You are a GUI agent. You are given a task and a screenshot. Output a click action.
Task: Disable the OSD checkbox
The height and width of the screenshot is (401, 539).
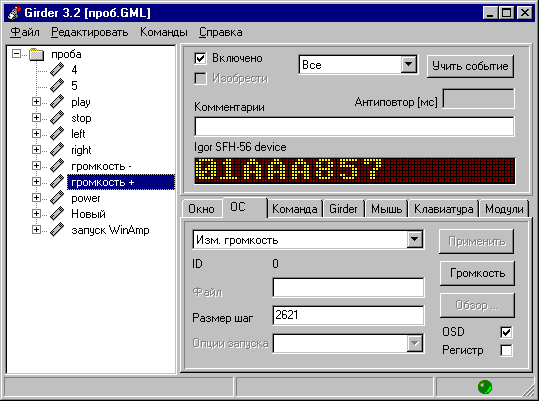point(506,332)
